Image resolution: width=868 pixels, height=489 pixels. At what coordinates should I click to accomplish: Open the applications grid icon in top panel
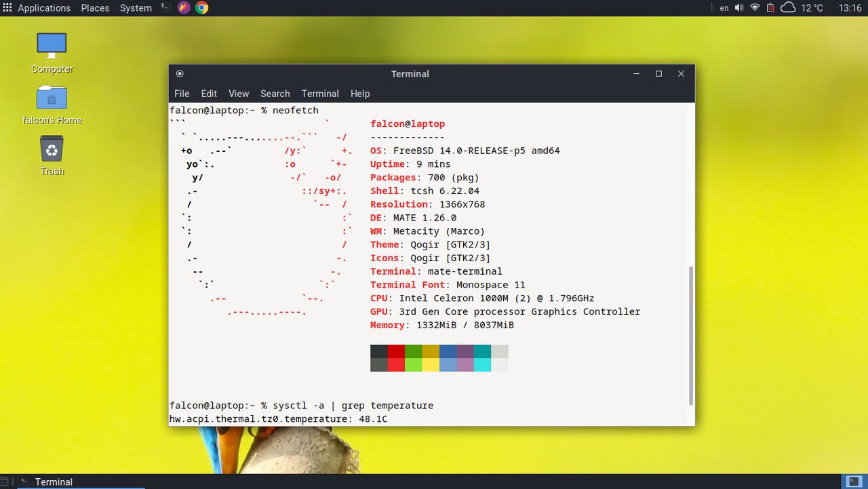tap(7, 8)
